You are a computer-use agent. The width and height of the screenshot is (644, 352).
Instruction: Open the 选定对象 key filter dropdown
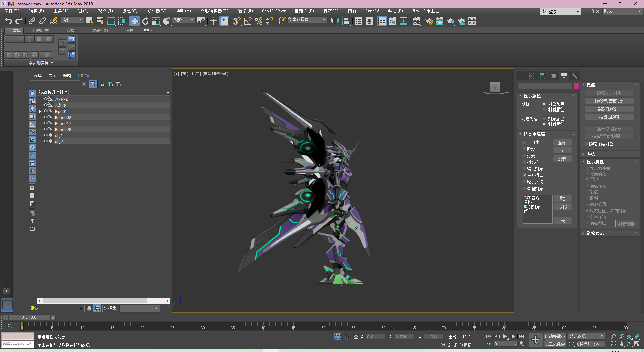(586, 336)
